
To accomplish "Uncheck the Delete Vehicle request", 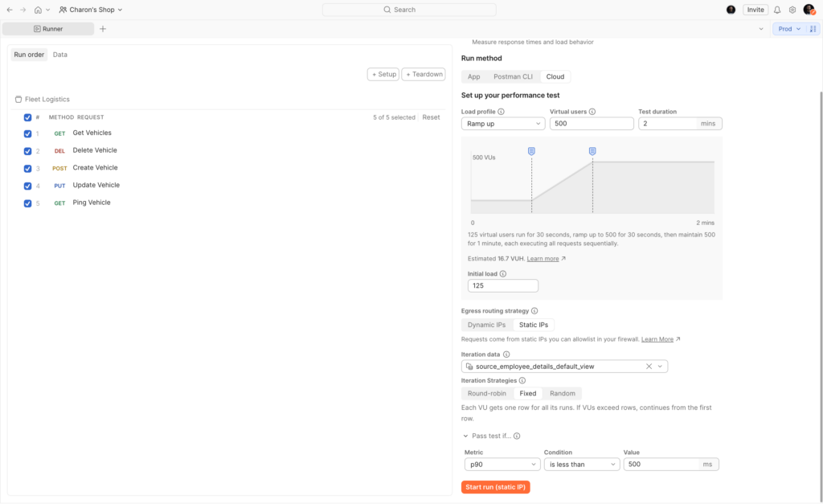I will point(28,151).
